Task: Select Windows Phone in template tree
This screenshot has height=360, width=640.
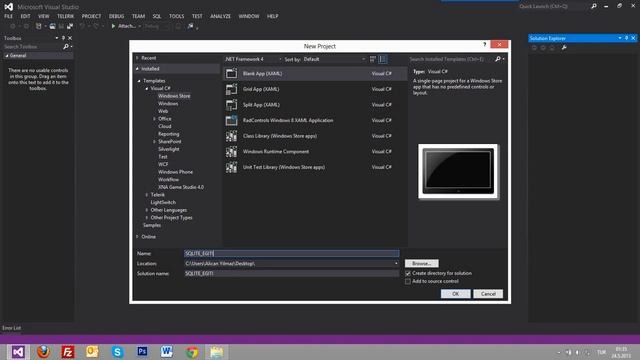Action: [x=175, y=172]
